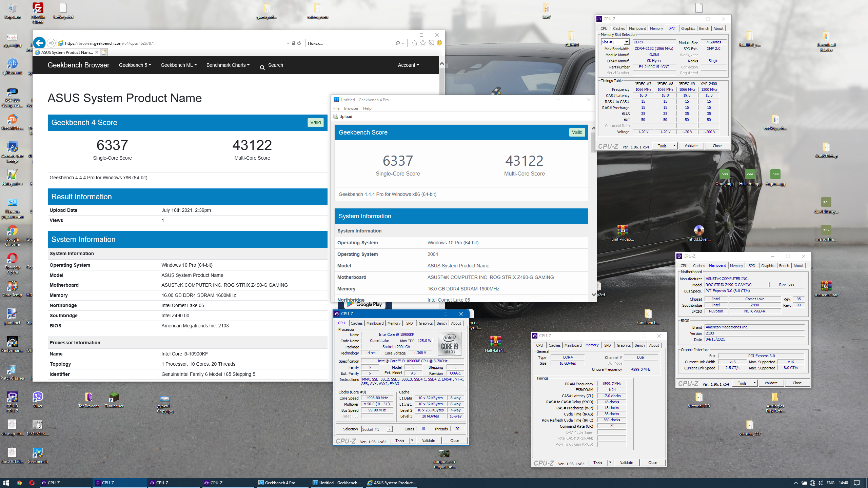Expand the Geekbench ML menu

(179, 65)
